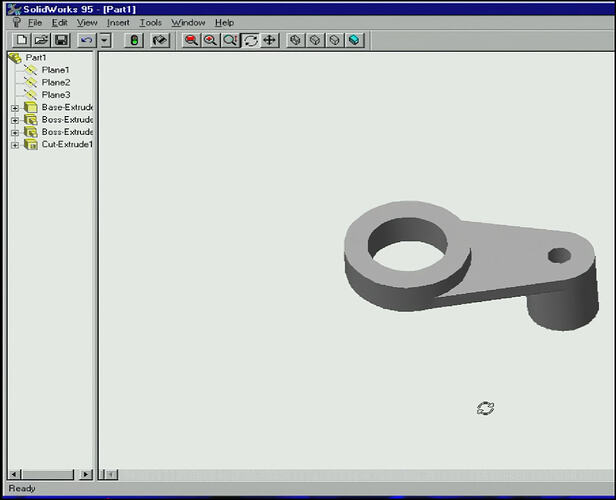Select the magnifier with plus zoom tool
This screenshot has height=500, width=616.
(211, 40)
